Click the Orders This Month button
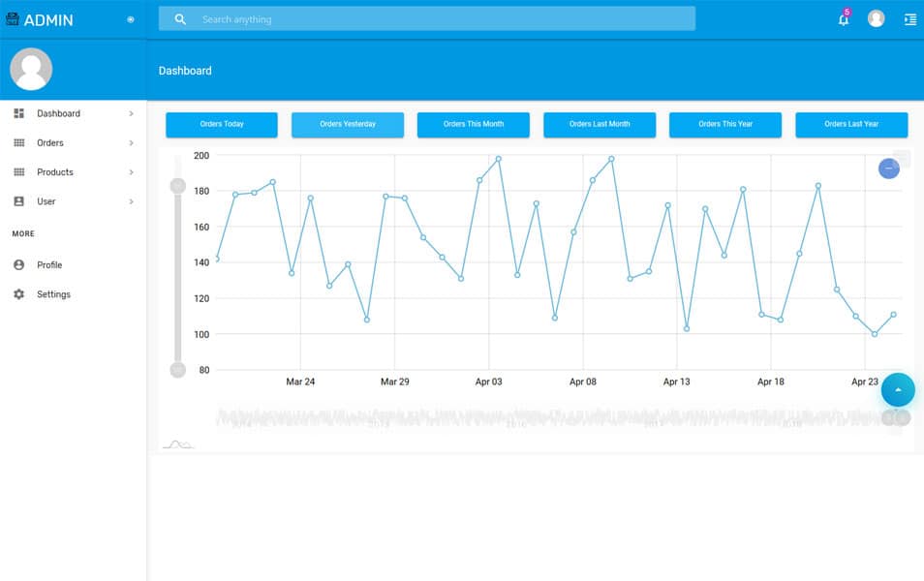924x581 pixels. point(473,124)
